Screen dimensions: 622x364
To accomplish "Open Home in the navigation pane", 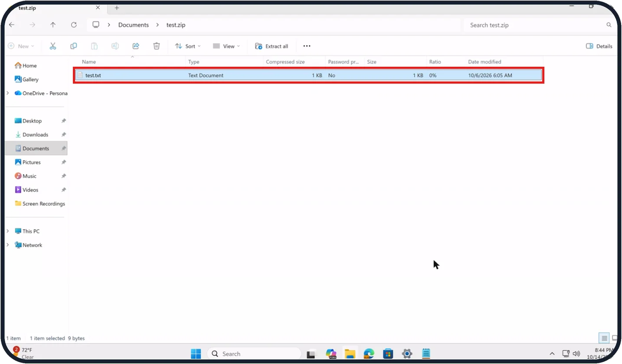I will pyautogui.click(x=26, y=66).
